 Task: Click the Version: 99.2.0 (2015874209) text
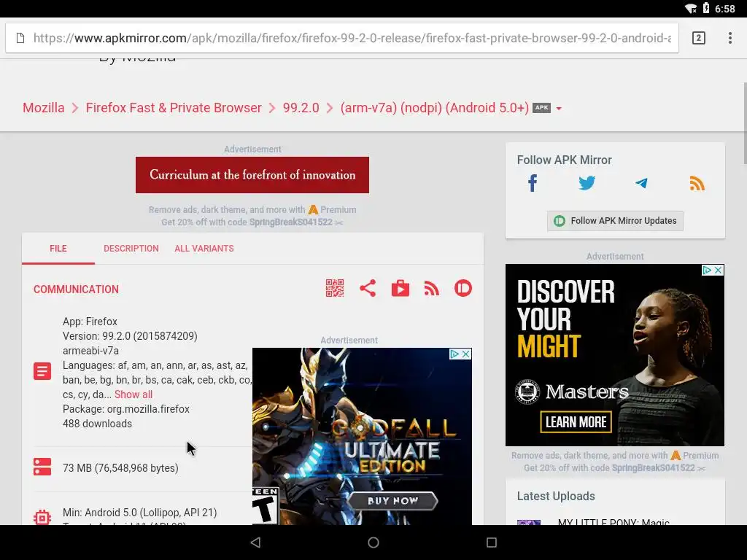[130, 336]
